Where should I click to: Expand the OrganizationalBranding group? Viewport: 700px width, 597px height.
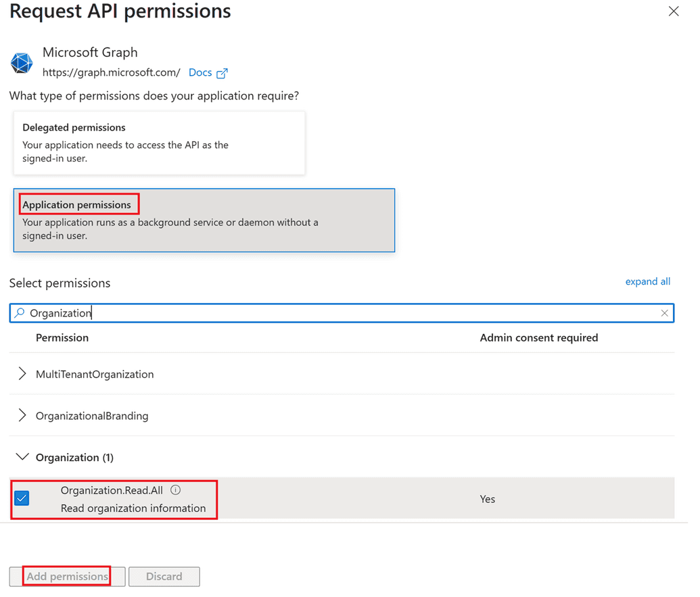(x=21, y=415)
